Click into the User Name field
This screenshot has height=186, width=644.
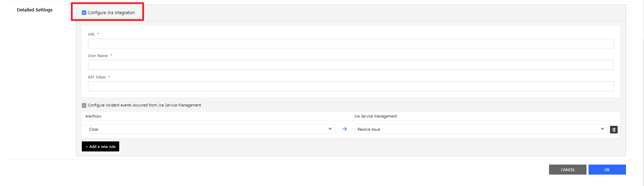click(x=350, y=65)
